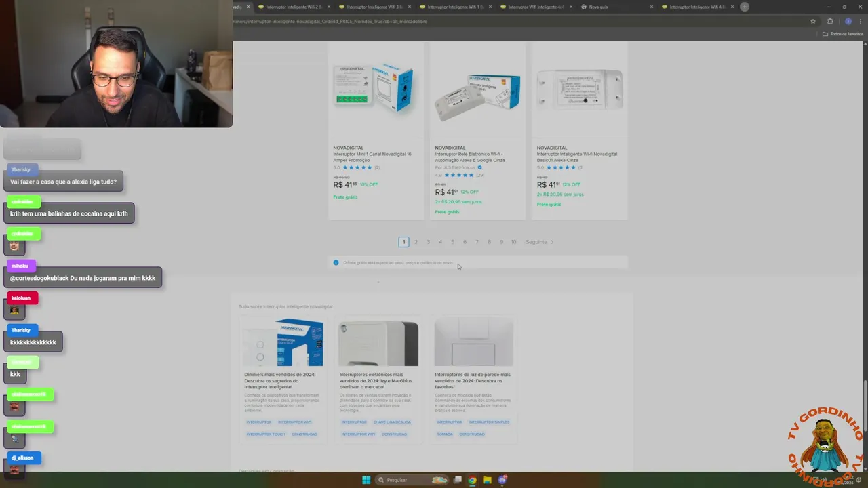Screen dimensions: 868x488
Task: Open the Interruptores eletrônicos article image
Action: click(378, 343)
